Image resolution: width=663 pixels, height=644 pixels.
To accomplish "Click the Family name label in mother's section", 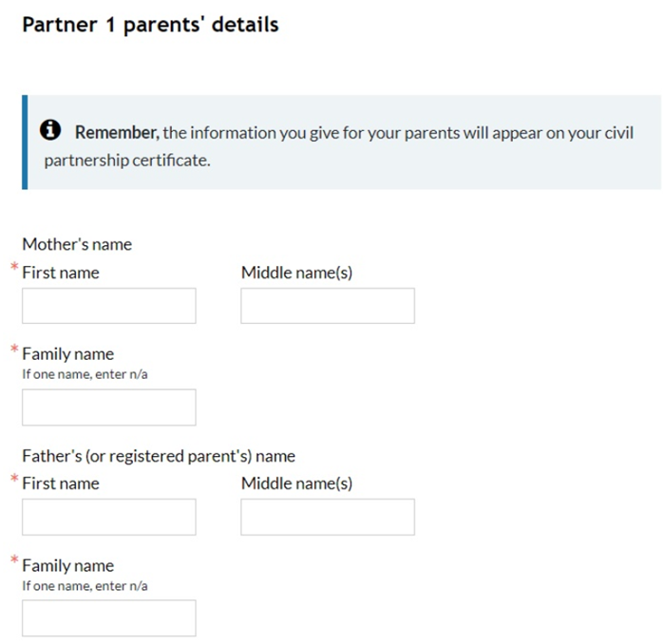I will (x=68, y=354).
